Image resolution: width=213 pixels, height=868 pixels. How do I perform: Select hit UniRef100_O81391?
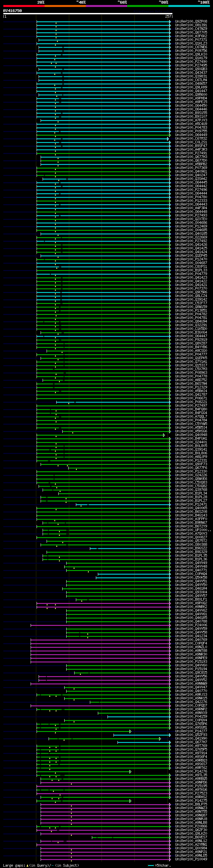[191, 25]
